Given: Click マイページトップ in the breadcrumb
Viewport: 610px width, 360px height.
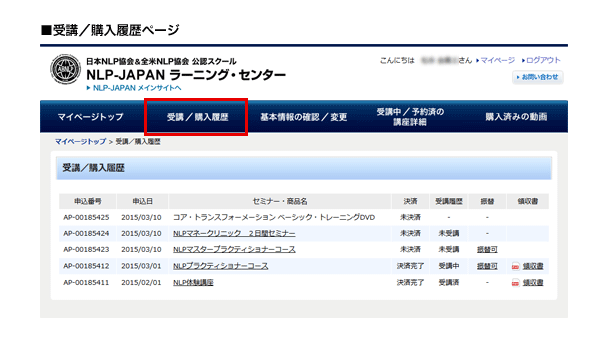Looking at the screenshot, I should [x=80, y=142].
